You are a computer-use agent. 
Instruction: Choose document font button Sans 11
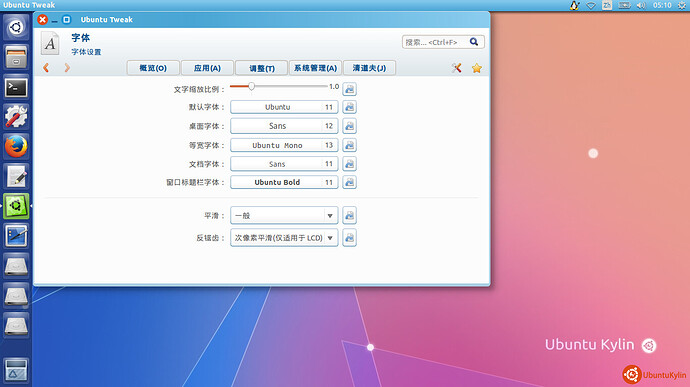pos(284,164)
